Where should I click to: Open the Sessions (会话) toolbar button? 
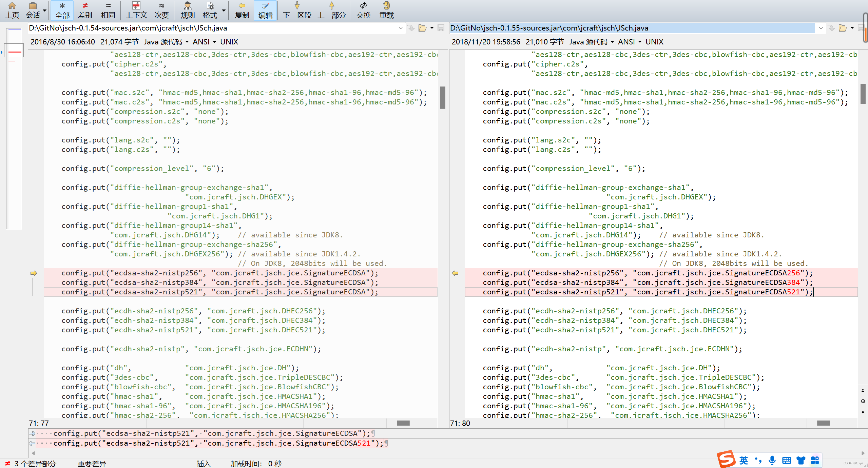point(33,10)
